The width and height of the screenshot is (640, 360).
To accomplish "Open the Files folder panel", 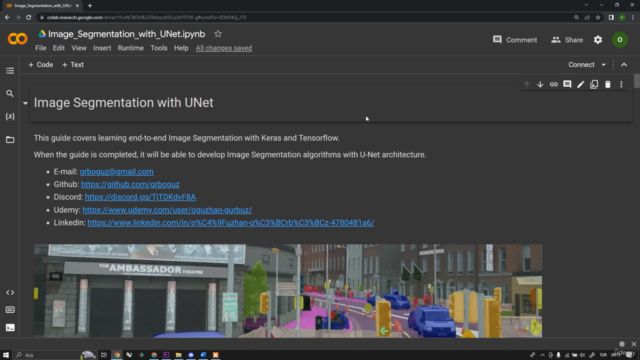I will [x=10, y=140].
